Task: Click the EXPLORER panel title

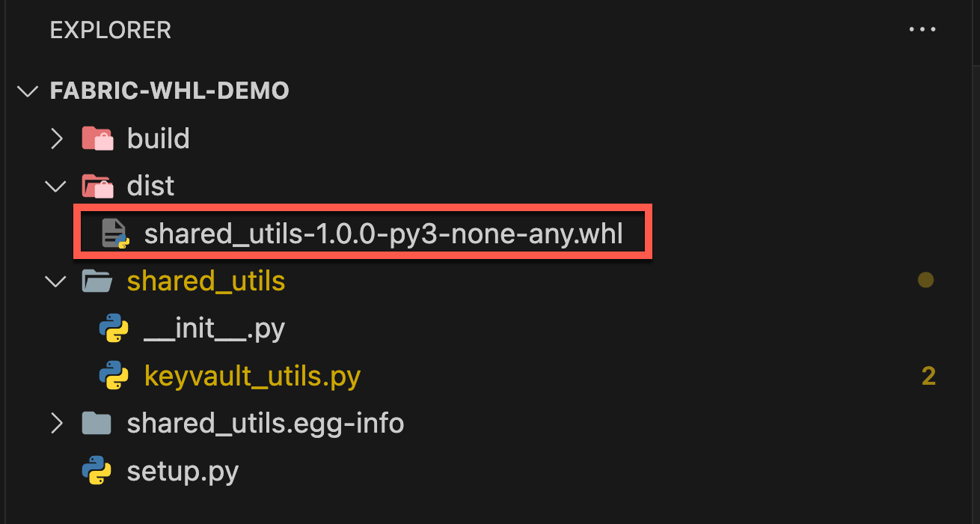Action: point(111,30)
